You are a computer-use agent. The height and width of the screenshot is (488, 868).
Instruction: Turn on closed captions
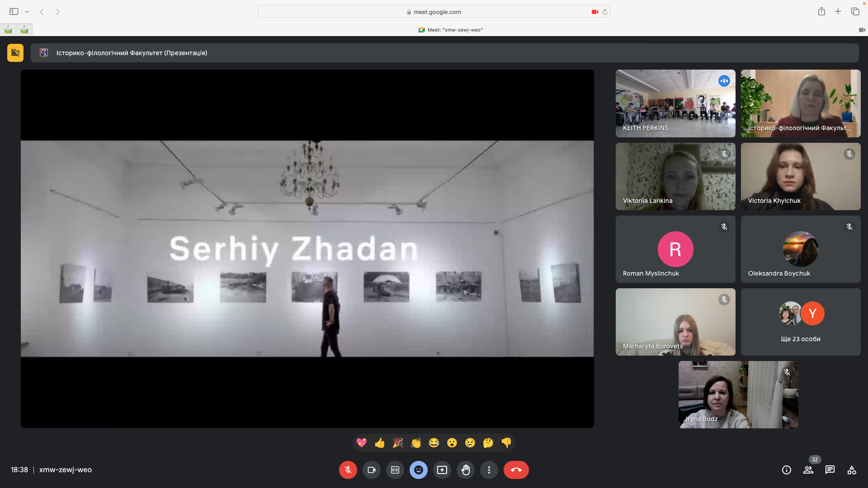(395, 470)
